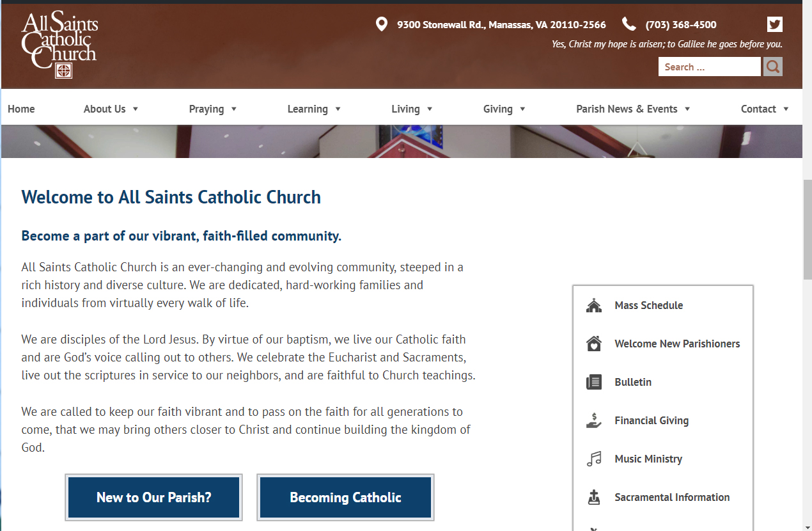The image size is (812, 531).
Task: Click the cross icon beside Sacramental Information
Action: [594, 498]
